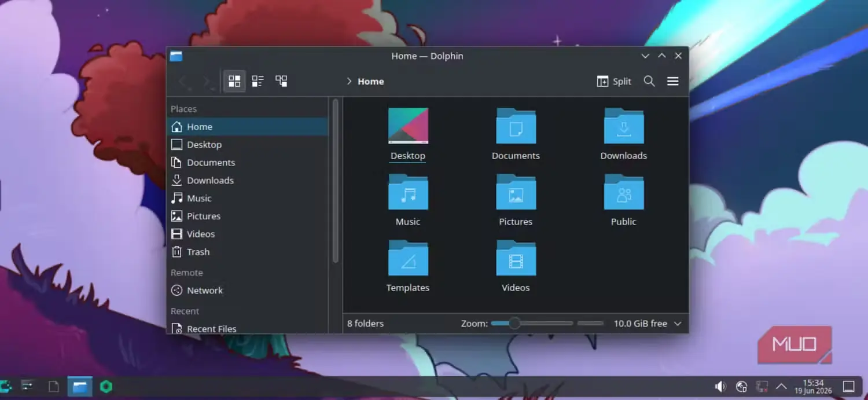868x400 pixels.
Task: Click the application launcher in taskbar
Action: [5, 386]
